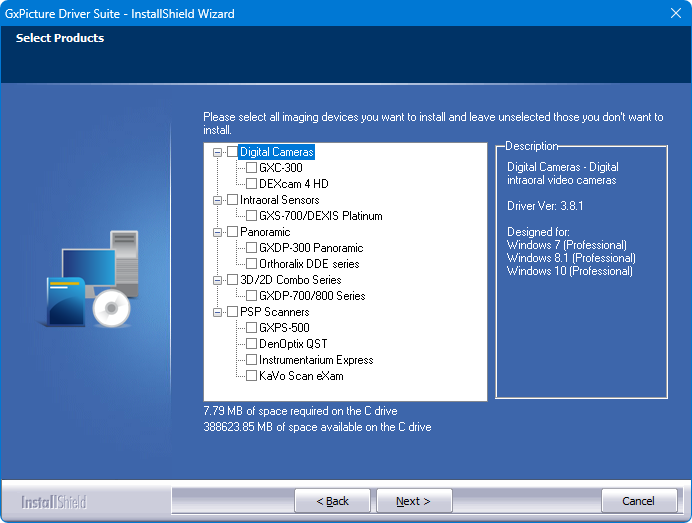This screenshot has height=523, width=692.
Task: Click the computer and CD installer graphic
Action: 87,280
